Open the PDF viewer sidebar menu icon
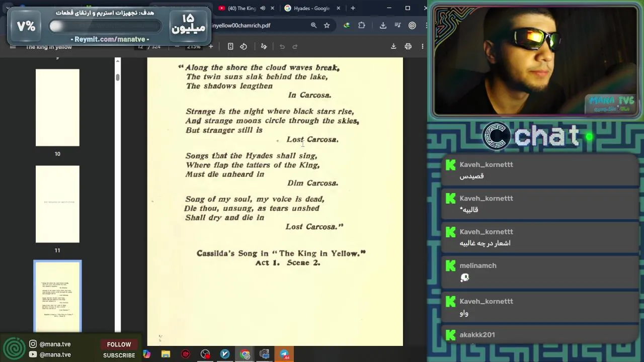 click(x=13, y=47)
